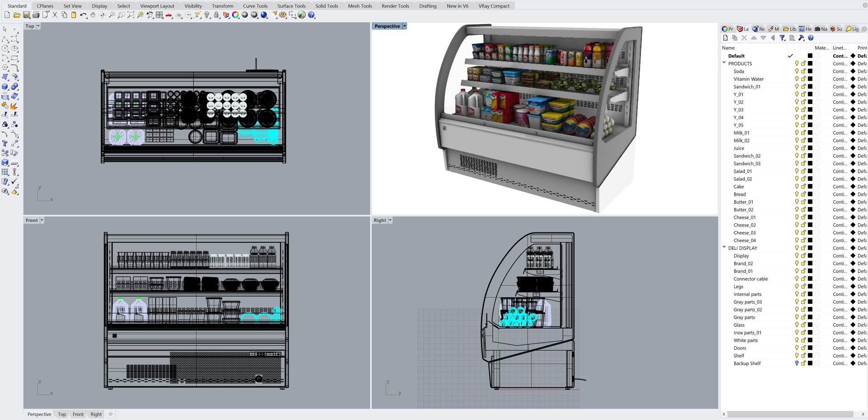Click the Name column header in layers
The image size is (868, 420).
tap(728, 48)
